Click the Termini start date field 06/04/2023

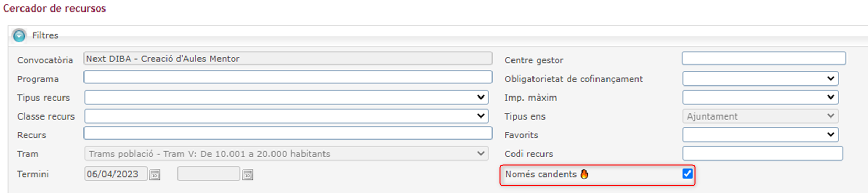pos(116,174)
